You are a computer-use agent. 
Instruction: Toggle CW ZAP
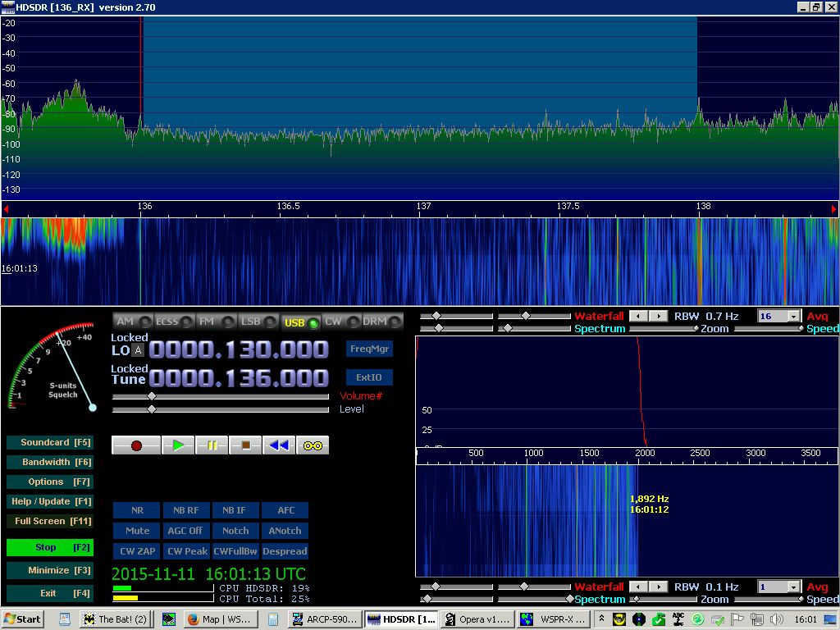point(137,551)
